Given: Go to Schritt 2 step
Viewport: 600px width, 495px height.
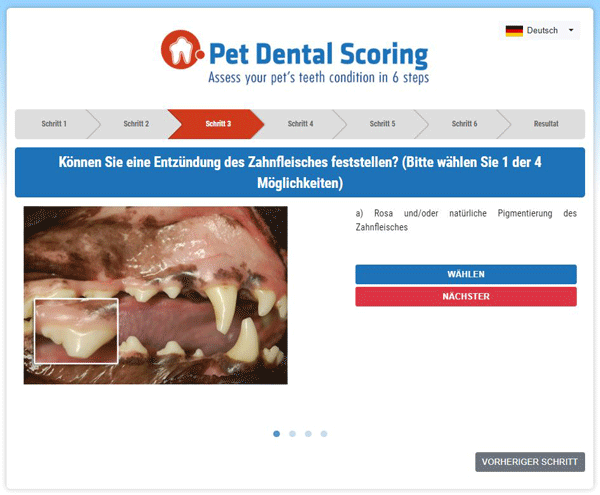Looking at the screenshot, I should coord(136,124).
